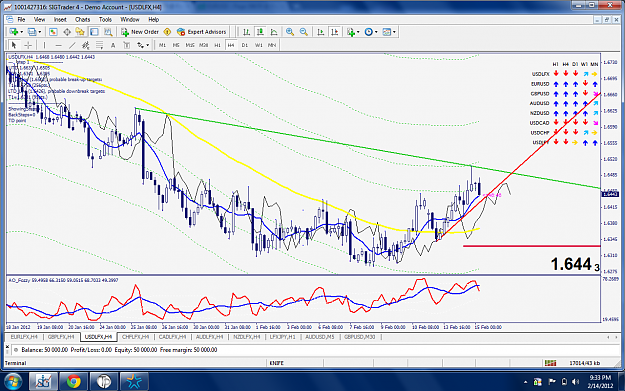Open the Strategy Tester icon

(108, 32)
